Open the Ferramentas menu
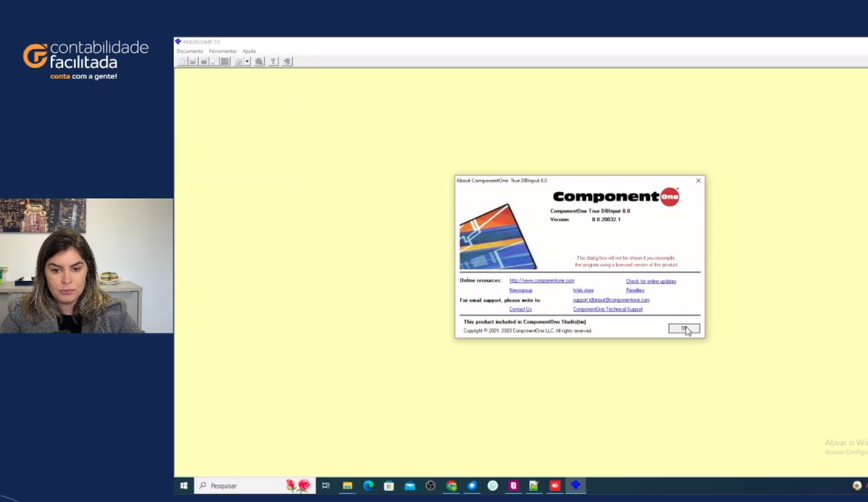 coord(223,51)
